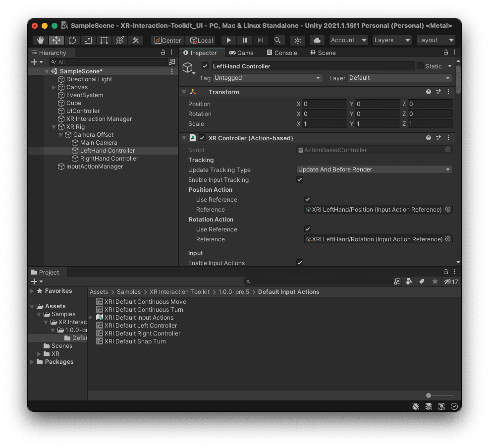Select InputActionManager in Hierarchy
Viewport: 489px width, 448px height.
(x=94, y=167)
